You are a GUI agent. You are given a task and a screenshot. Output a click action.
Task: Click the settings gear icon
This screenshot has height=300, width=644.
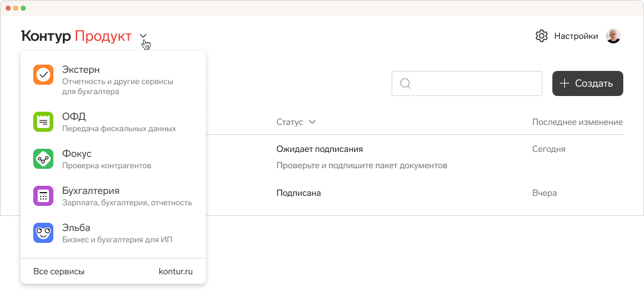point(542,36)
